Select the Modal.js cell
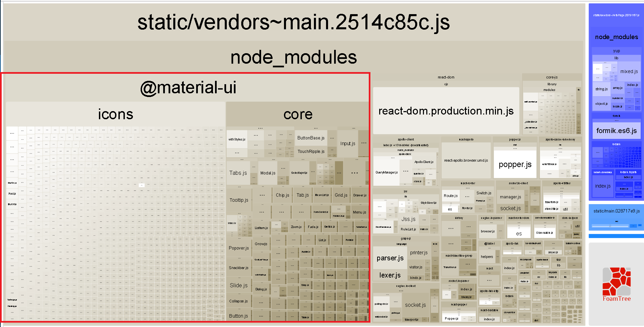The height and width of the screenshot is (327, 644). 268,173
